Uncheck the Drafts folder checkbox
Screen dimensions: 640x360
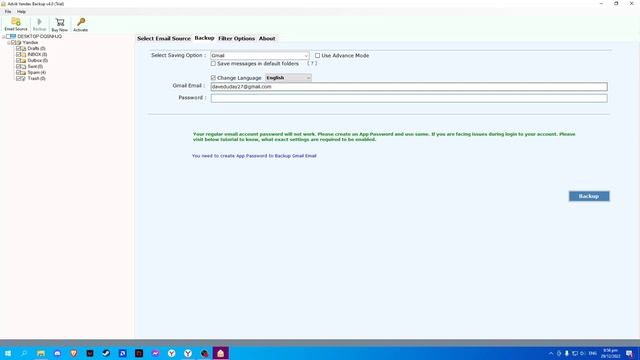18,49
